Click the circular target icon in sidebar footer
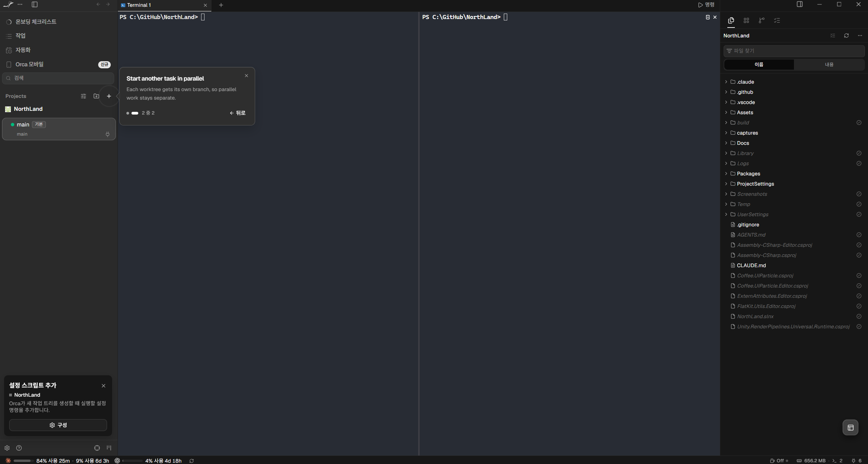This screenshot has height=464, width=868. coord(97,448)
